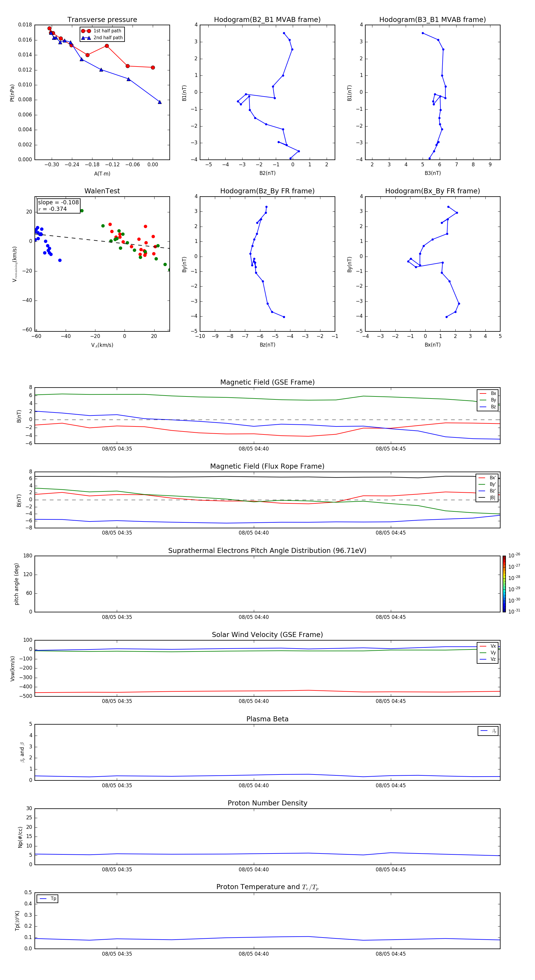Click the last blue triangle in Transverse pressure

click(x=160, y=102)
